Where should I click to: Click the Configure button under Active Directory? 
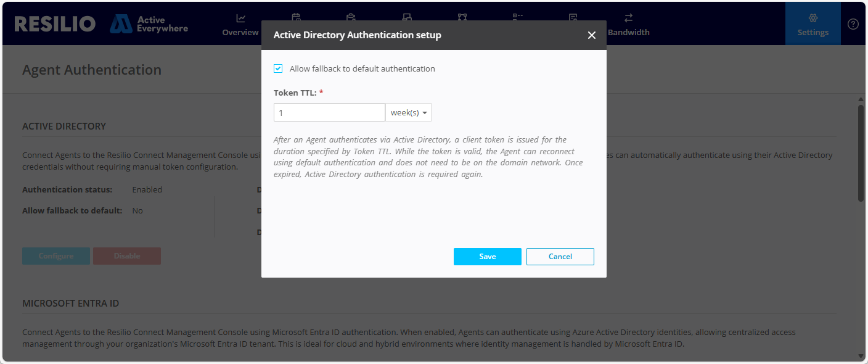coord(56,256)
